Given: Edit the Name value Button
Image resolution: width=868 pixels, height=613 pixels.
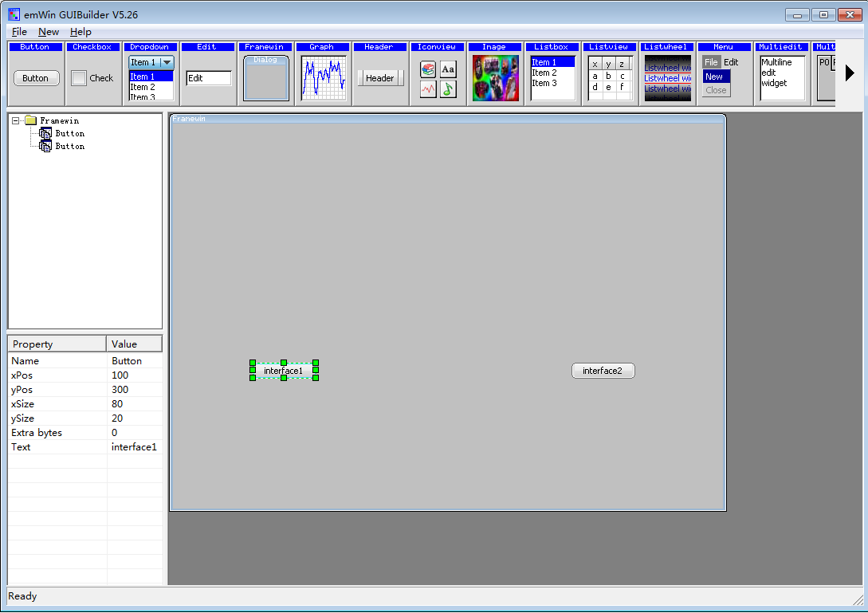Looking at the screenshot, I should coord(135,360).
